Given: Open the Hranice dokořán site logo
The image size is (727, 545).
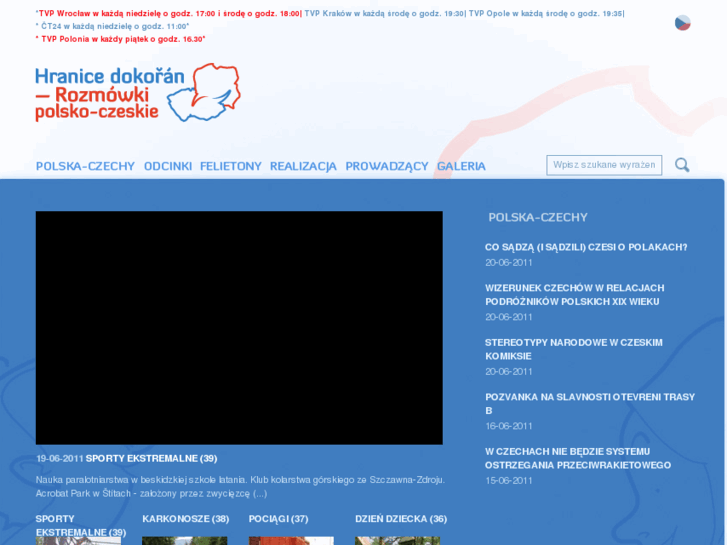Looking at the screenshot, I should [x=138, y=93].
